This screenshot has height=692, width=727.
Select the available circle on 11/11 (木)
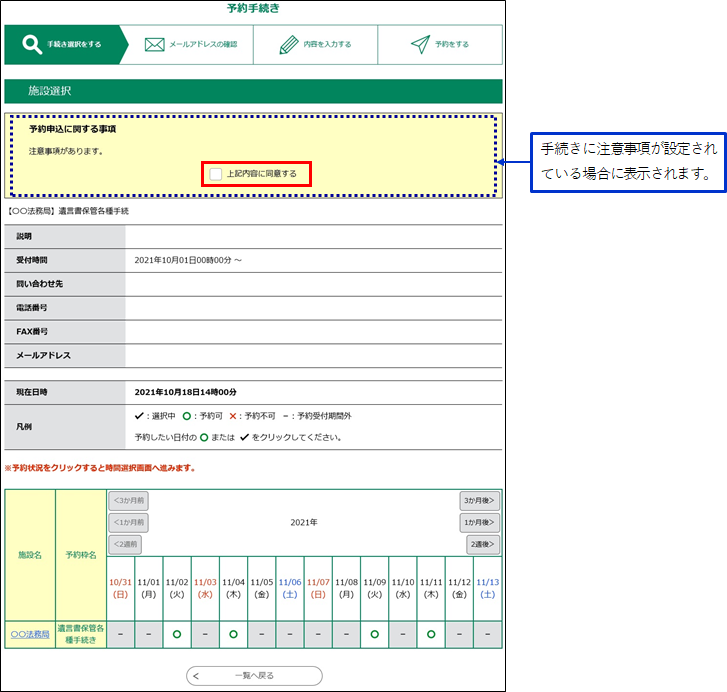(x=431, y=634)
